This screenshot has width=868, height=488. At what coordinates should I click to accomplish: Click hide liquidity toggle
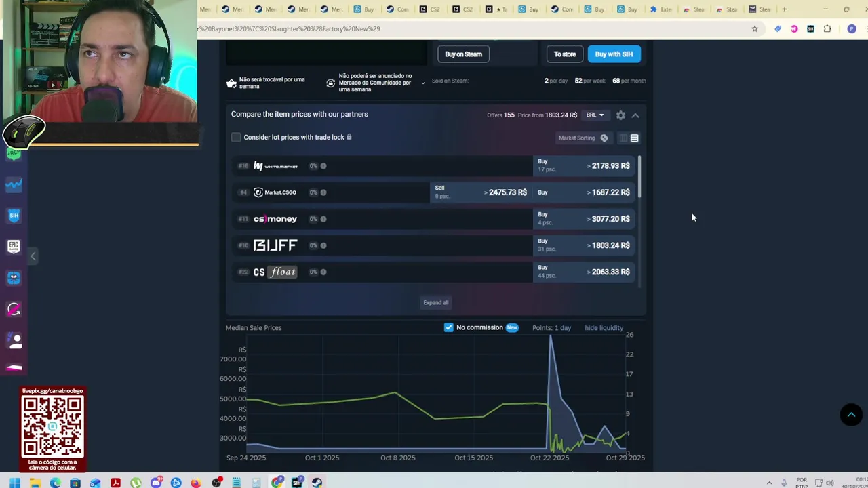[x=604, y=328]
